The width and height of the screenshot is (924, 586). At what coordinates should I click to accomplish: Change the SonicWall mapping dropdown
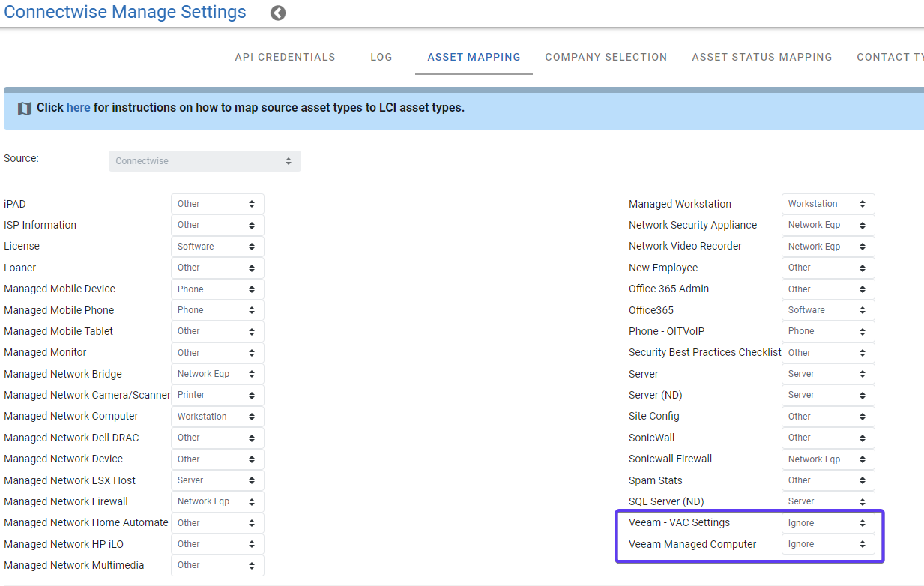coord(828,438)
